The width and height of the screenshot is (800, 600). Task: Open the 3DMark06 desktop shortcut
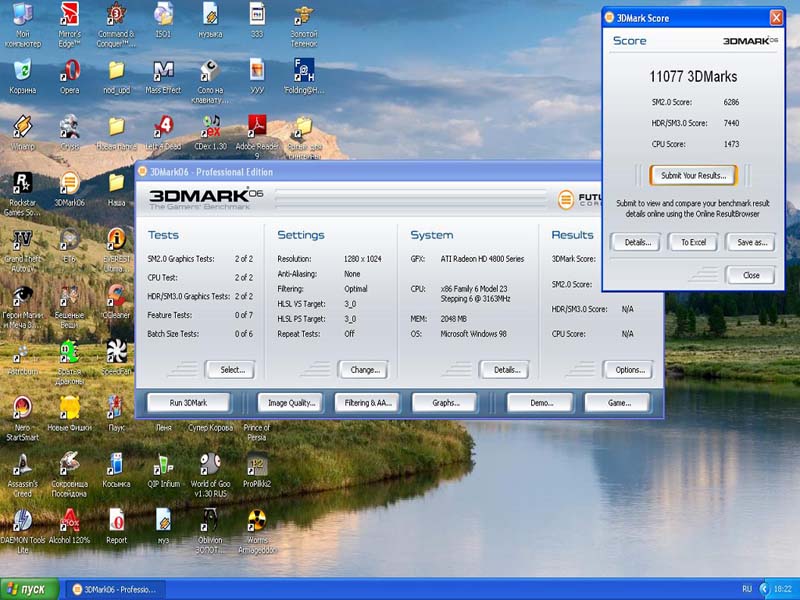tap(69, 184)
